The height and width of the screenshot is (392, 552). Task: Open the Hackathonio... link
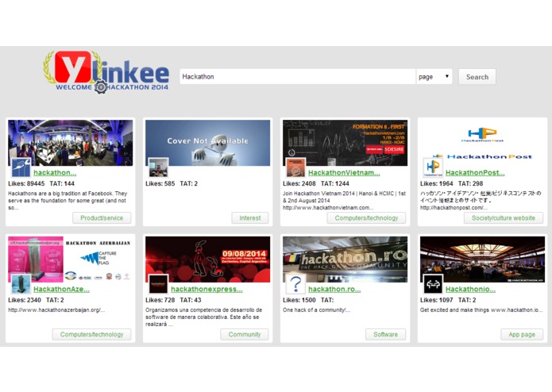(x=470, y=289)
